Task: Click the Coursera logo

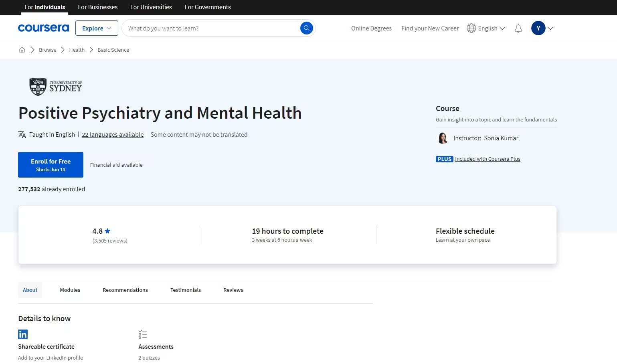Action: [x=43, y=28]
